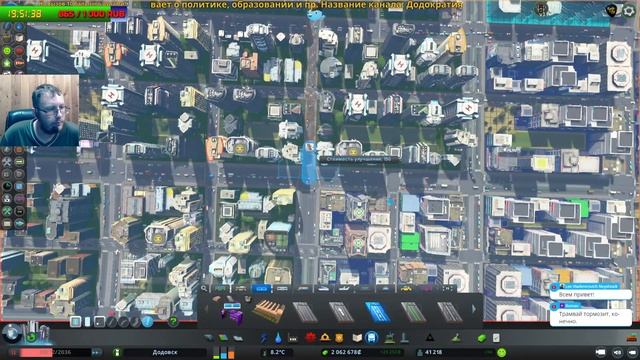Screen dimensions: 640x360
Task: Enable the blue upgrade road mode
Action: (x=147, y=322)
